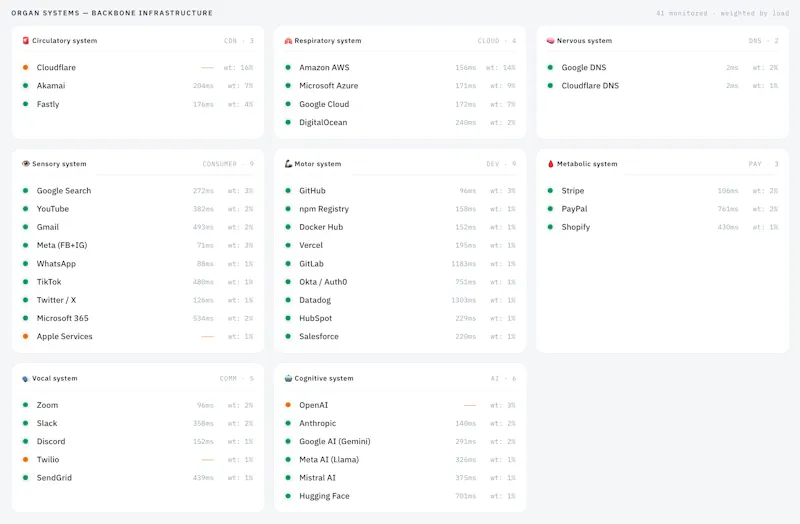Click GitLab's 1183ms latency value

pyautogui.click(x=463, y=264)
